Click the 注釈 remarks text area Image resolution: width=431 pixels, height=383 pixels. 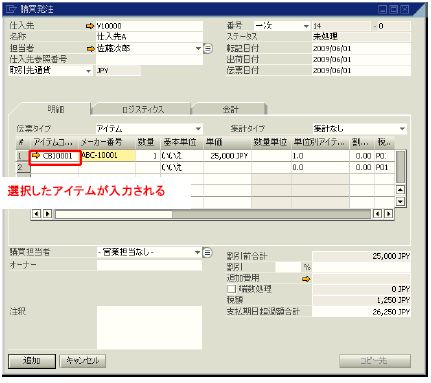click(x=149, y=327)
